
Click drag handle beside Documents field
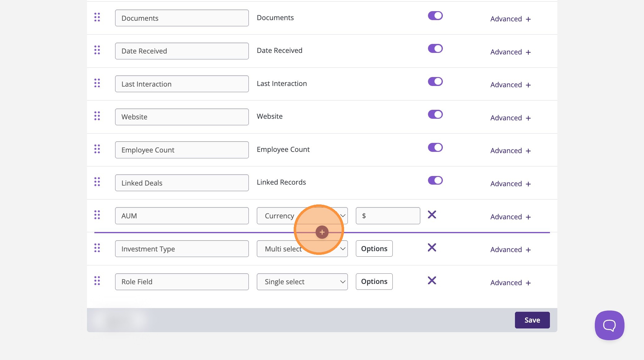pos(97,17)
